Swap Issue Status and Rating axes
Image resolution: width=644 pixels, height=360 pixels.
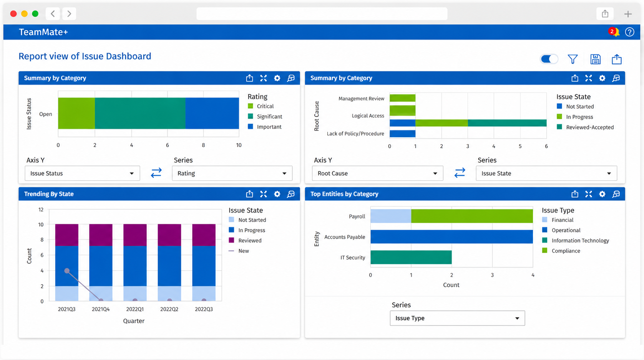point(156,173)
